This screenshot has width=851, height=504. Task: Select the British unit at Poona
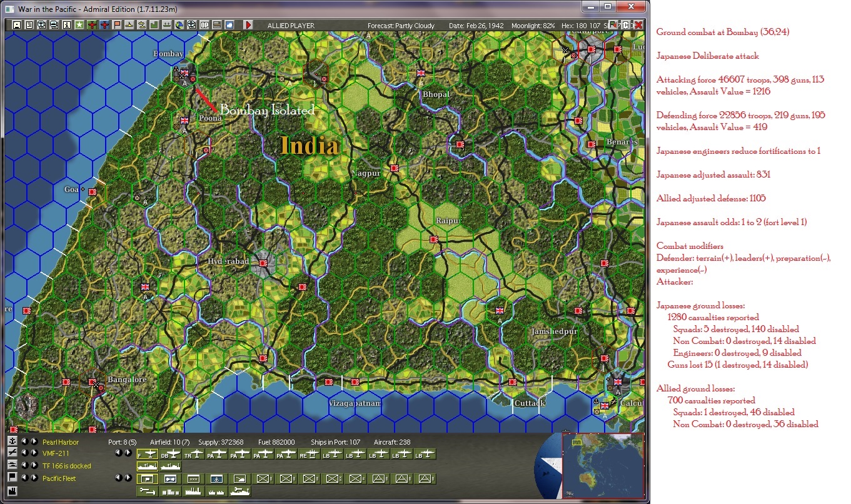[x=184, y=120]
